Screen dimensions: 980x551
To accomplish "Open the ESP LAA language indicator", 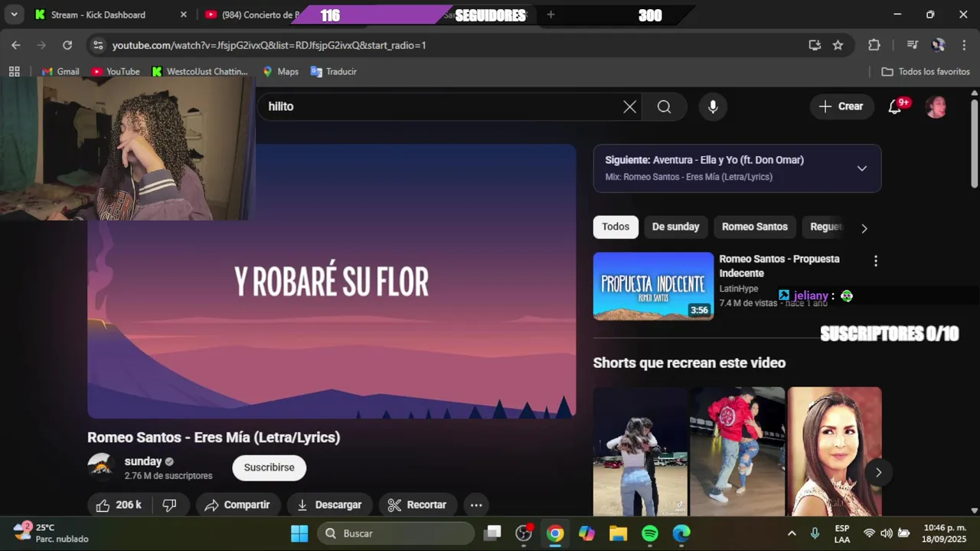I will tap(841, 533).
